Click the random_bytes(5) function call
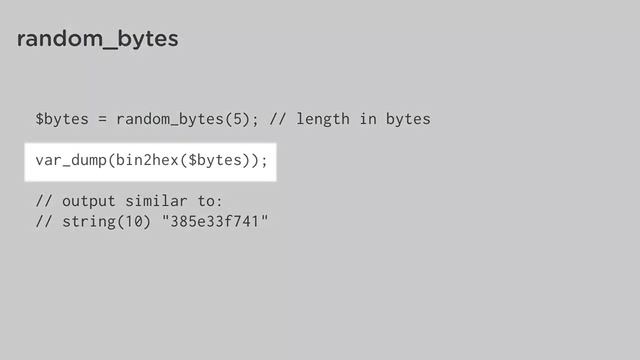 (182, 119)
